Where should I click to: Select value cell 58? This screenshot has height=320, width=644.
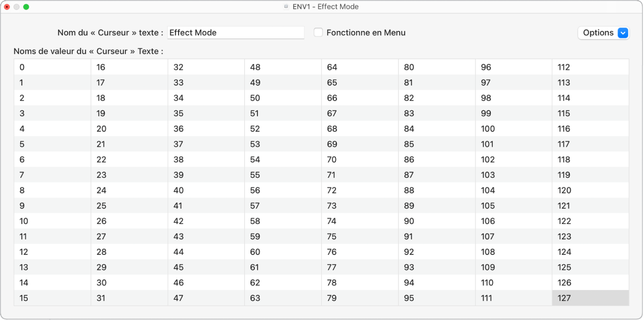click(283, 221)
